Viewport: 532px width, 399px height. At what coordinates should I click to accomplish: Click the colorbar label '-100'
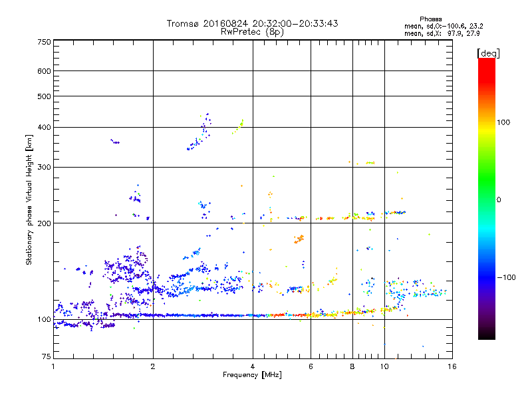[x=506, y=277]
